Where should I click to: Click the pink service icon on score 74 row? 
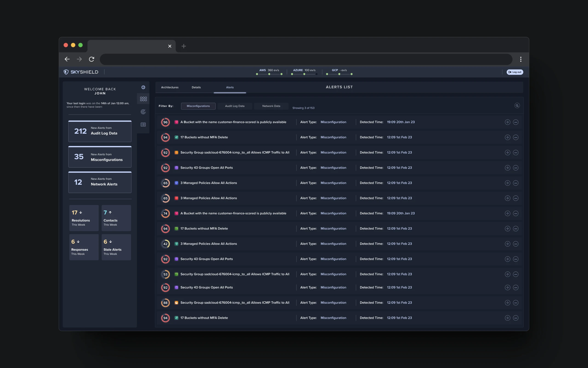[x=176, y=213]
